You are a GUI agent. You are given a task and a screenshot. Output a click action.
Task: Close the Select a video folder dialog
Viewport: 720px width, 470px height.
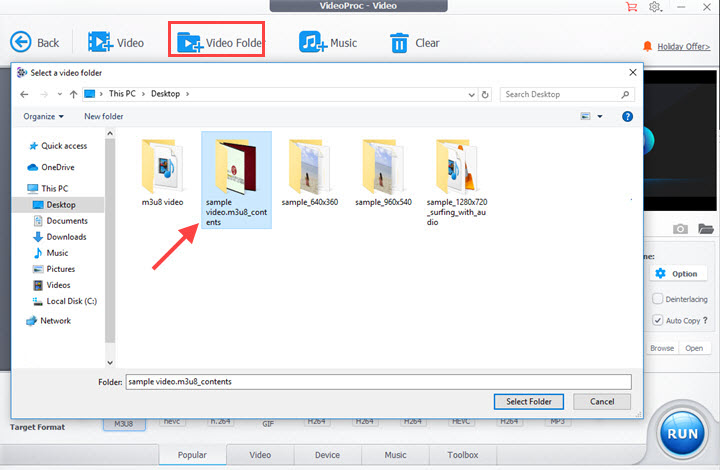[x=633, y=73]
